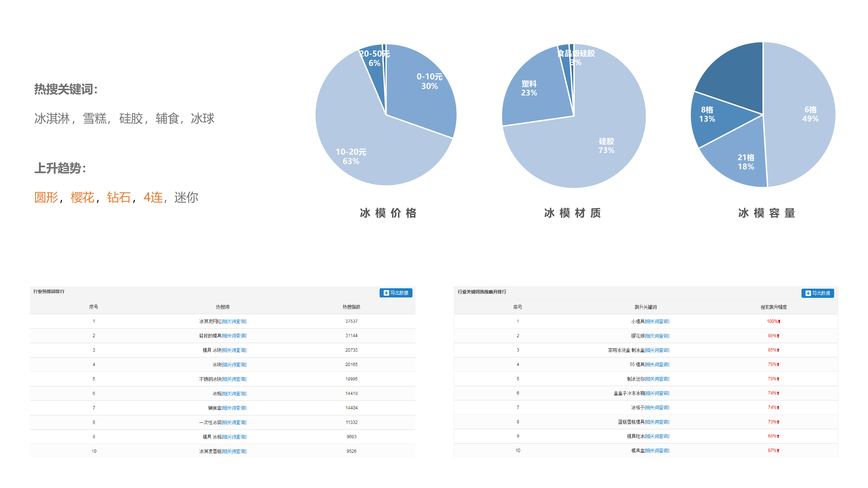
Task: Click the 搜索飙升幅度 column header
Action: [x=773, y=307]
